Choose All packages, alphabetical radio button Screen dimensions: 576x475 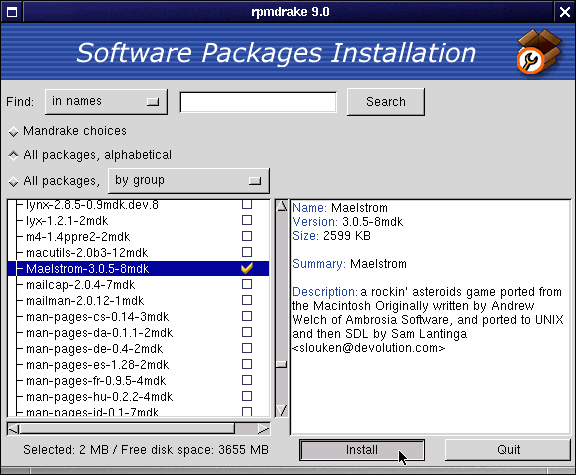pyautogui.click(x=14, y=155)
